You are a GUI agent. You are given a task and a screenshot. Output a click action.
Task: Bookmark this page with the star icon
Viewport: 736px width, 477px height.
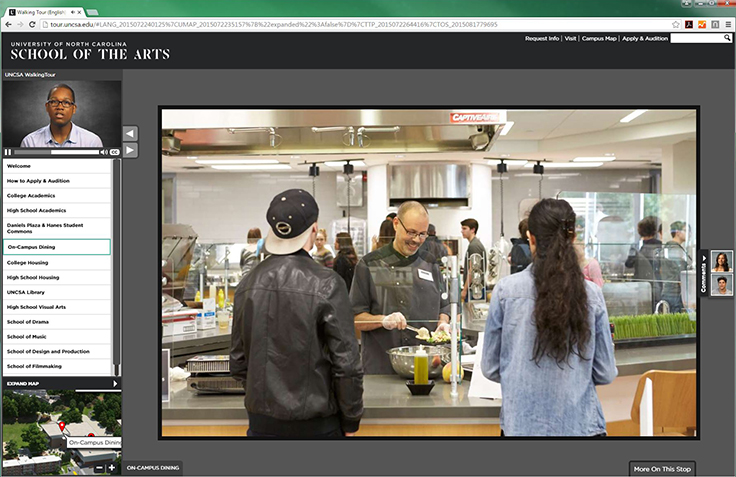(676, 24)
